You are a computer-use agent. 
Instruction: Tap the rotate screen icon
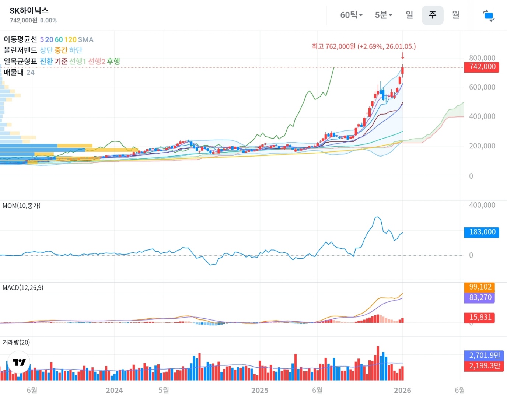[488, 15]
